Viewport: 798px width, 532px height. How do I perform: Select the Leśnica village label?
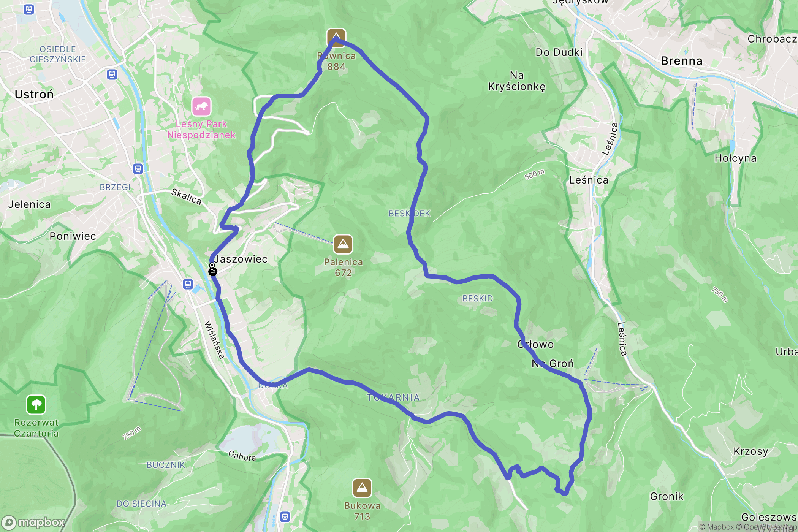(589, 180)
